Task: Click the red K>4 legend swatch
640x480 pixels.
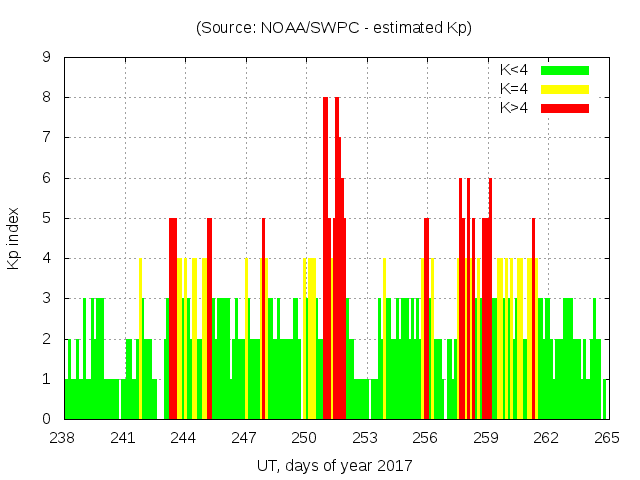Action: [x=565, y=107]
